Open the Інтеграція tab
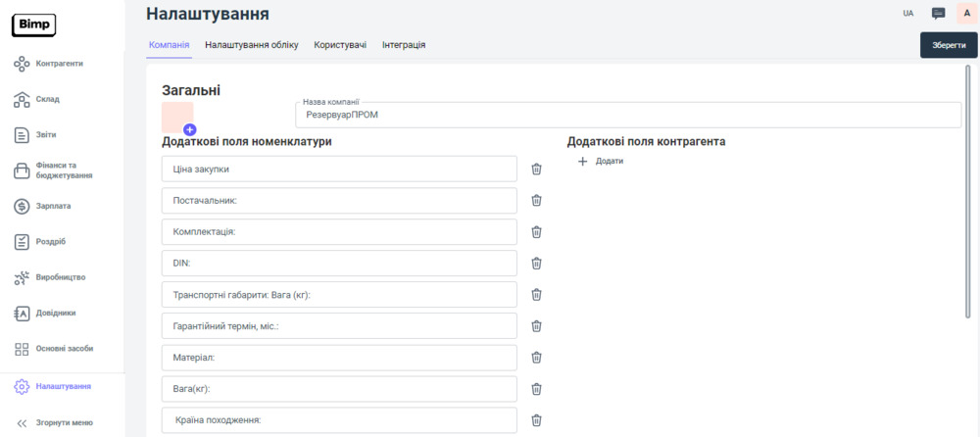This screenshot has width=980, height=437. point(404,45)
